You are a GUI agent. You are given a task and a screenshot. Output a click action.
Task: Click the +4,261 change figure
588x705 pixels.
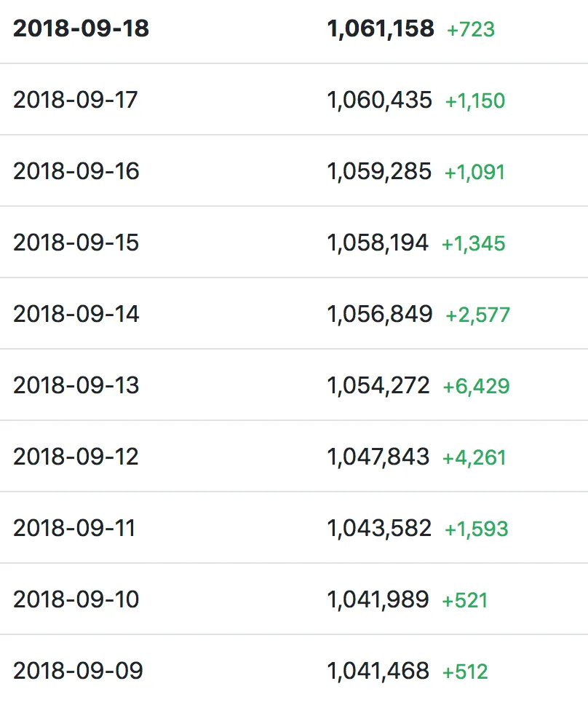click(x=474, y=457)
